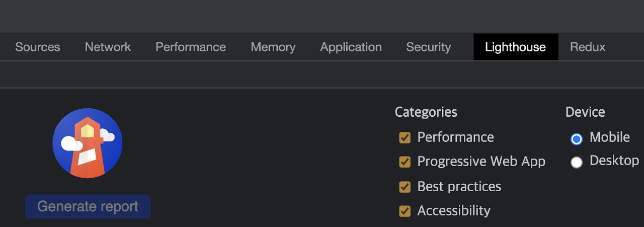
Task: Switch to the Application tab
Action: (x=351, y=47)
